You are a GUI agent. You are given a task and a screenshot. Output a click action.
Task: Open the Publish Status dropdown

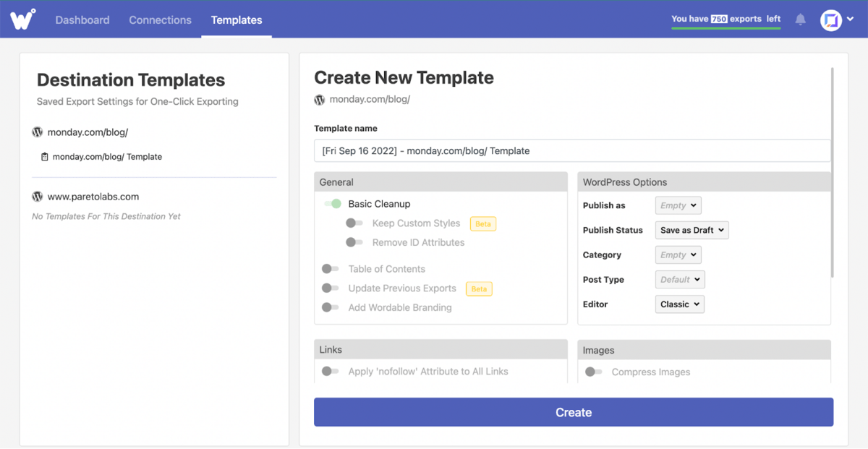(692, 230)
